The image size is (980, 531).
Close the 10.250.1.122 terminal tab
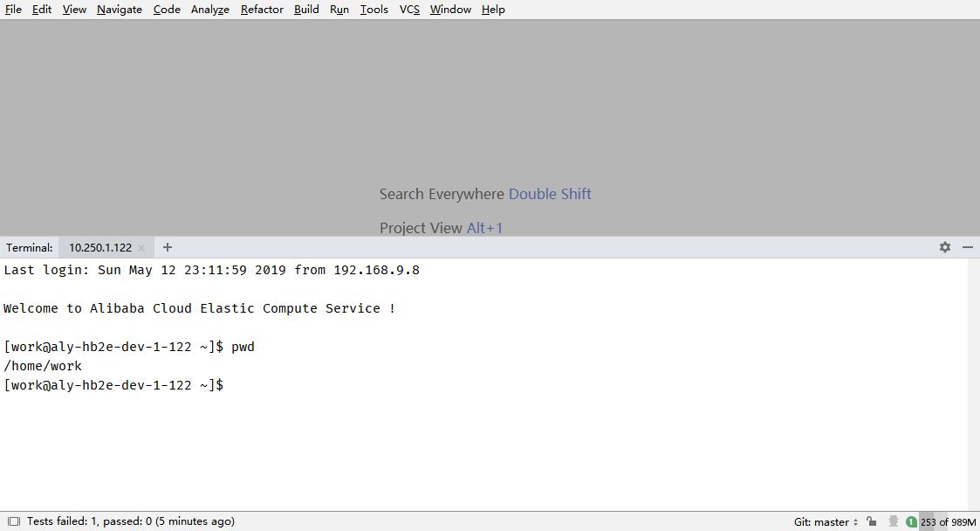(141, 248)
